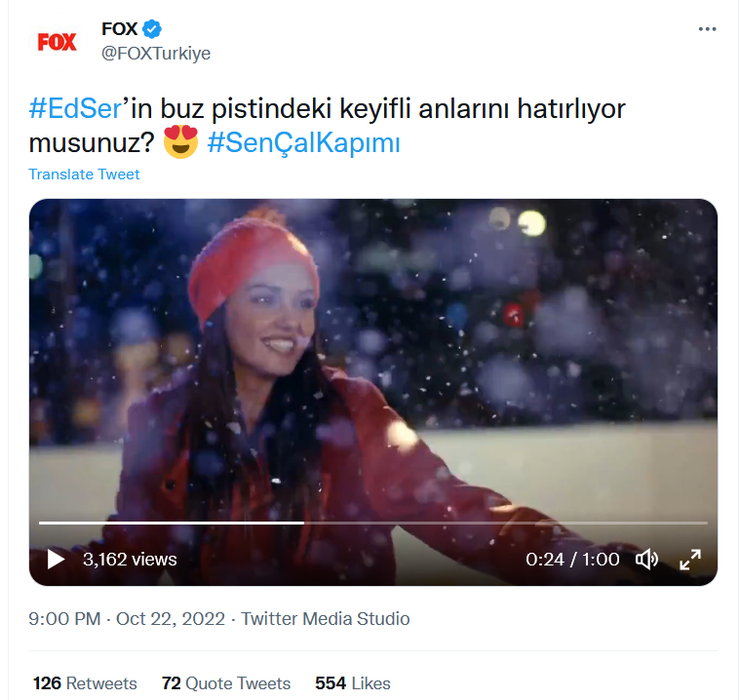740x700 pixels.
Task: Open the #SenÇalKapımı hashtag
Action: 304,142
